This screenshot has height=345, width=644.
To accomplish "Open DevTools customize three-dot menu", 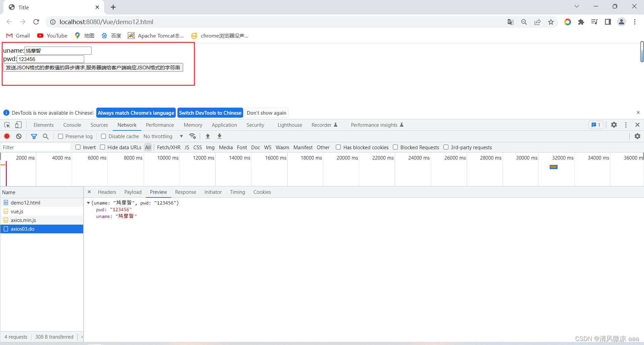I will tap(626, 125).
